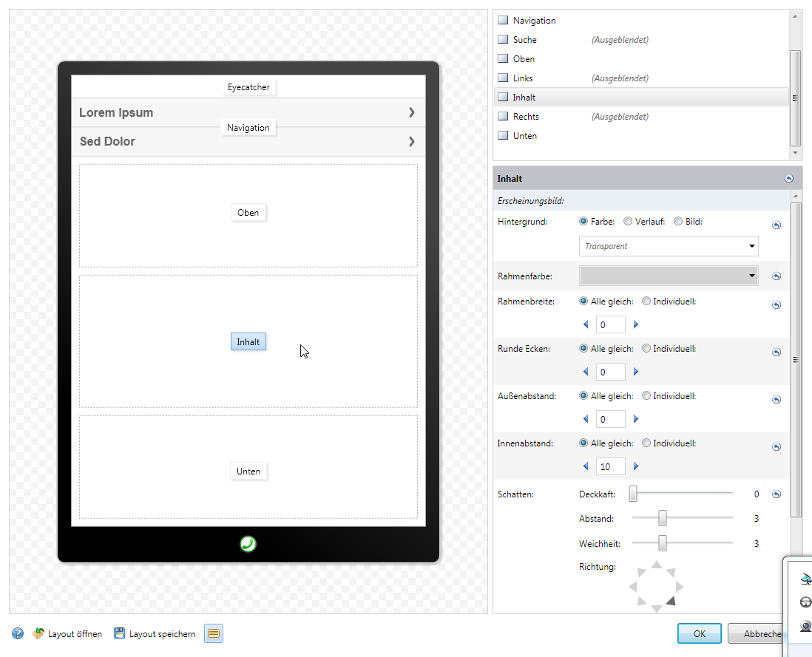Reset all Inhalt section settings in header
The height and width of the screenshot is (657, 812).
(788, 179)
